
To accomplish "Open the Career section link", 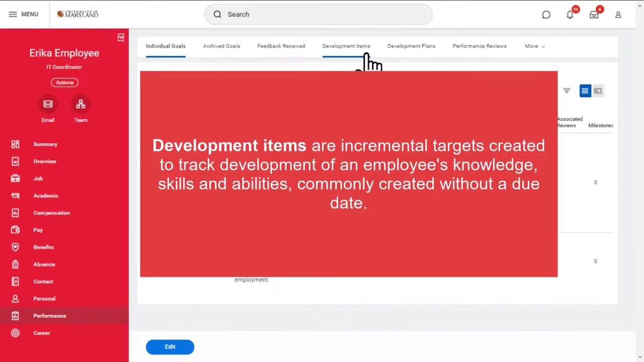I will pos(42,333).
